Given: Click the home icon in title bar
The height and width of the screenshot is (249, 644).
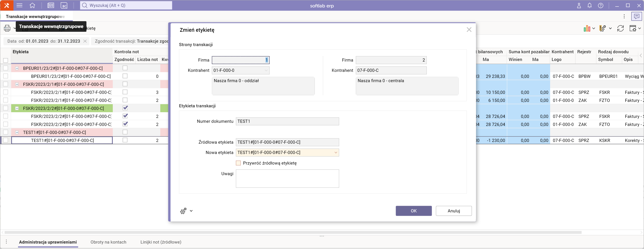Looking at the screenshot, I should click(x=32, y=5).
